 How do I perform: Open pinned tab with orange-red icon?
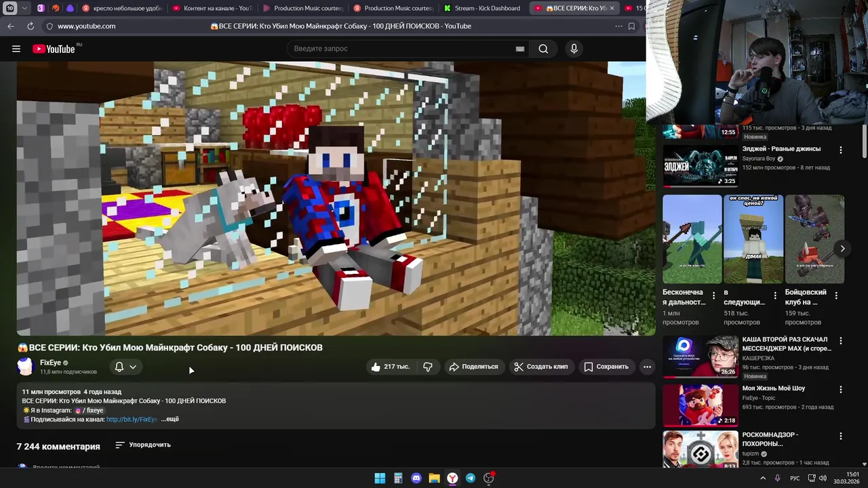pyautogui.click(x=56, y=8)
